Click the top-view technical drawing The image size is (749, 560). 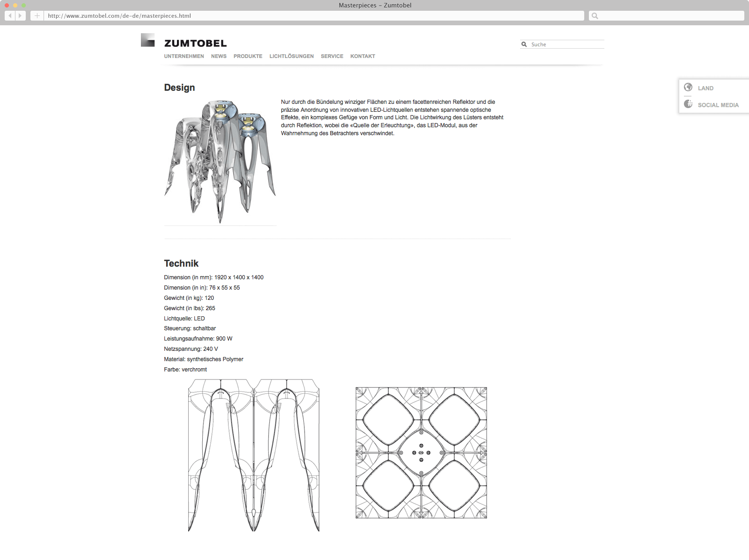pyautogui.click(x=421, y=453)
